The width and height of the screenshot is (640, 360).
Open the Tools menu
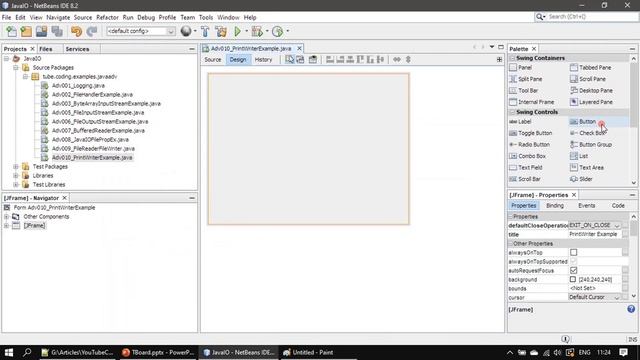pos(206,18)
